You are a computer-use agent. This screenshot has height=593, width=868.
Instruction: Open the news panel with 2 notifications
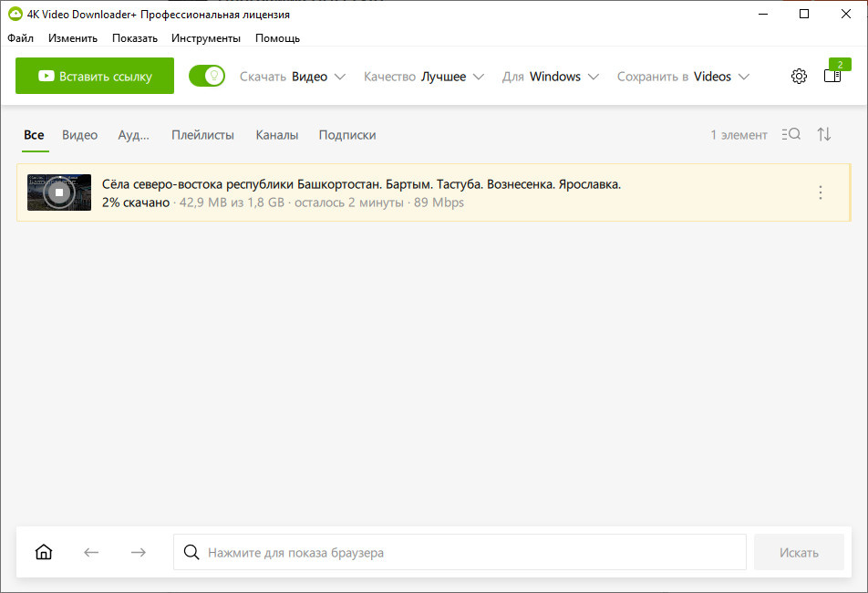tap(832, 77)
